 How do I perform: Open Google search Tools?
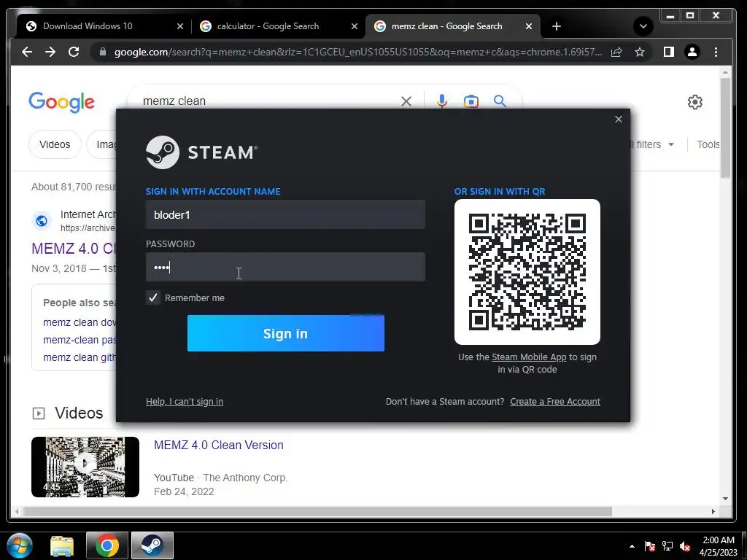708,144
